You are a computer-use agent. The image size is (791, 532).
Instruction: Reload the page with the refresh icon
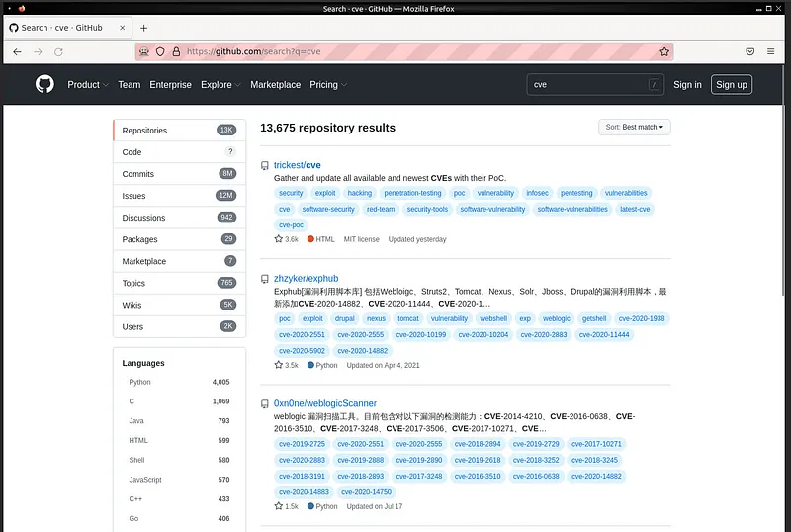point(58,52)
